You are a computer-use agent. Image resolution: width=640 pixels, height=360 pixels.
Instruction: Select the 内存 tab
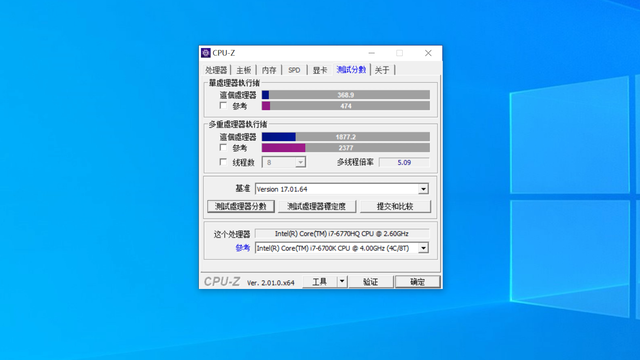tap(269, 70)
